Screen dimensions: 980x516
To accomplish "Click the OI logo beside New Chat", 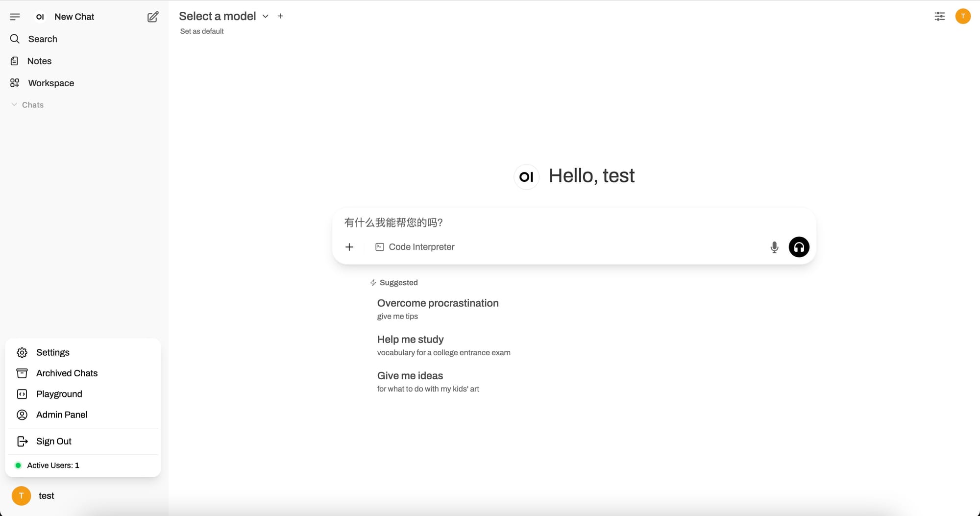I will (x=40, y=17).
